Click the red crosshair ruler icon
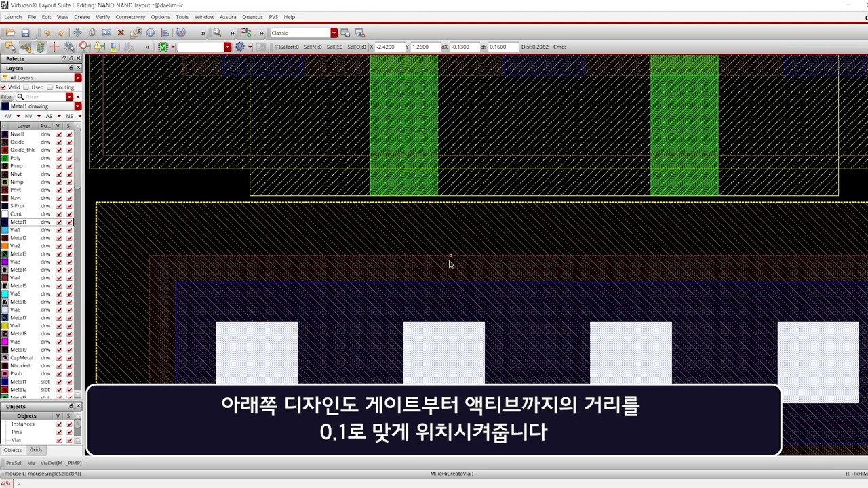The height and width of the screenshot is (488, 868). tap(54, 47)
